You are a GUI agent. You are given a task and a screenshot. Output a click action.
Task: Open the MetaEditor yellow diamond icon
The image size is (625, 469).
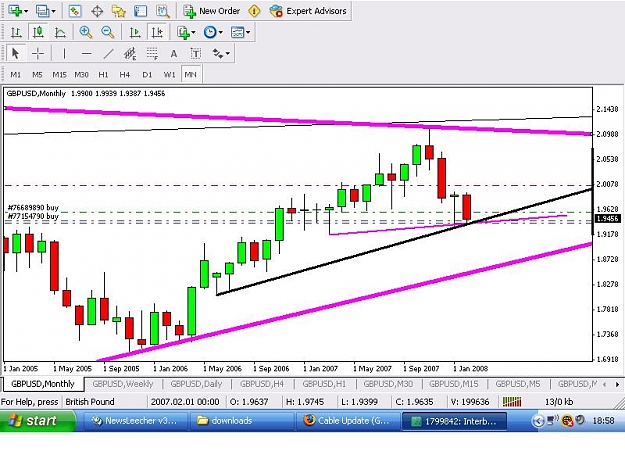coord(254,11)
